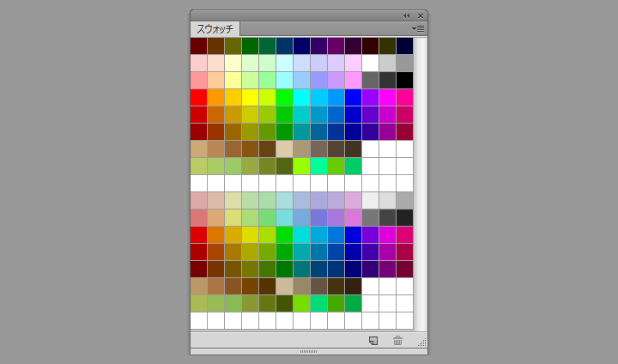Pick the light gray swatch in the second row
The width and height of the screenshot is (618, 364).
pyautogui.click(x=387, y=63)
